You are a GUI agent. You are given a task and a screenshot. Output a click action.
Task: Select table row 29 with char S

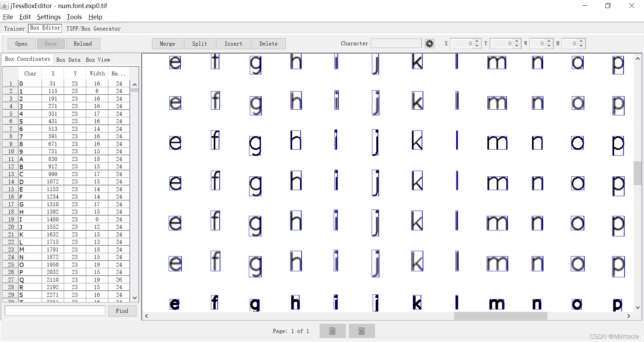click(x=66, y=295)
